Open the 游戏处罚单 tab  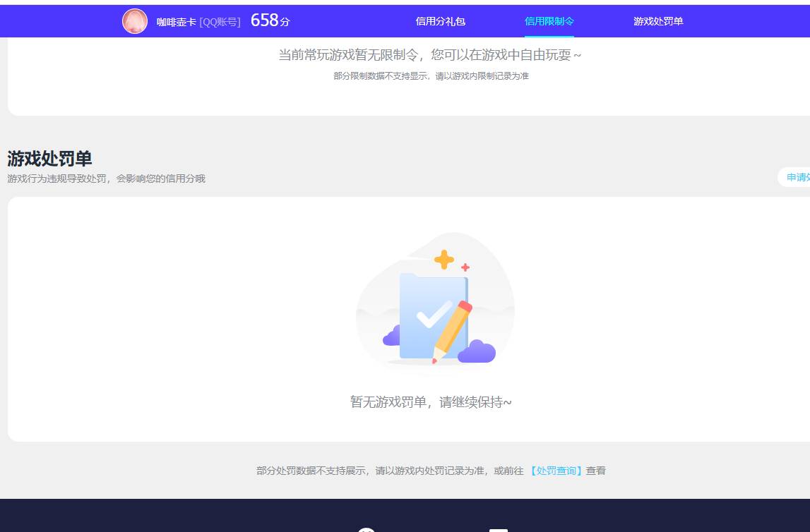(657, 22)
